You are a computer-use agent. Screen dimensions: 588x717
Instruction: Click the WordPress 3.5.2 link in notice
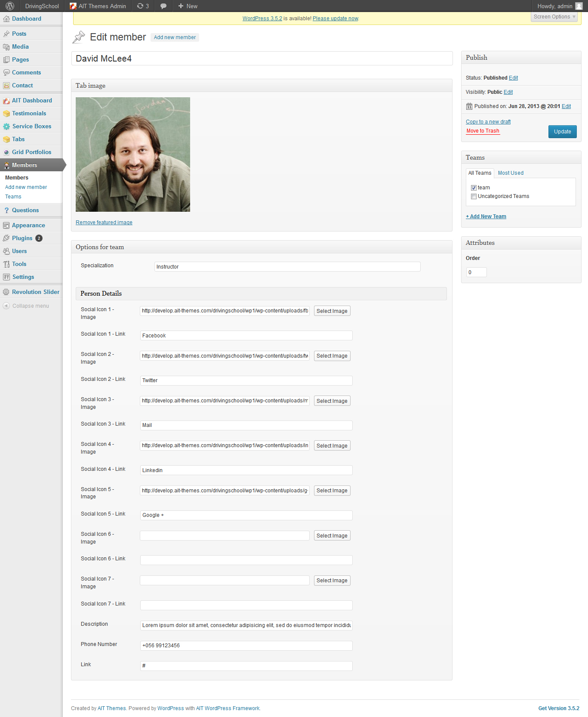[262, 19]
